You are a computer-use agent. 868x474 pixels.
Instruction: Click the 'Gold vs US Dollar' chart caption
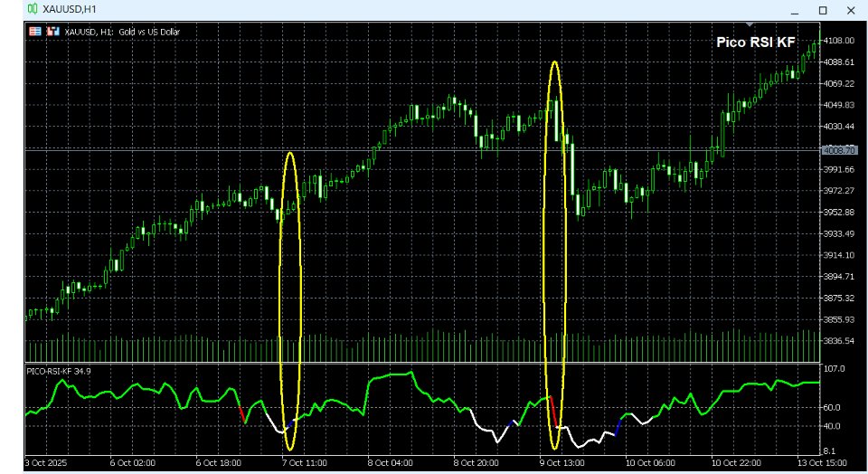pyautogui.click(x=149, y=33)
